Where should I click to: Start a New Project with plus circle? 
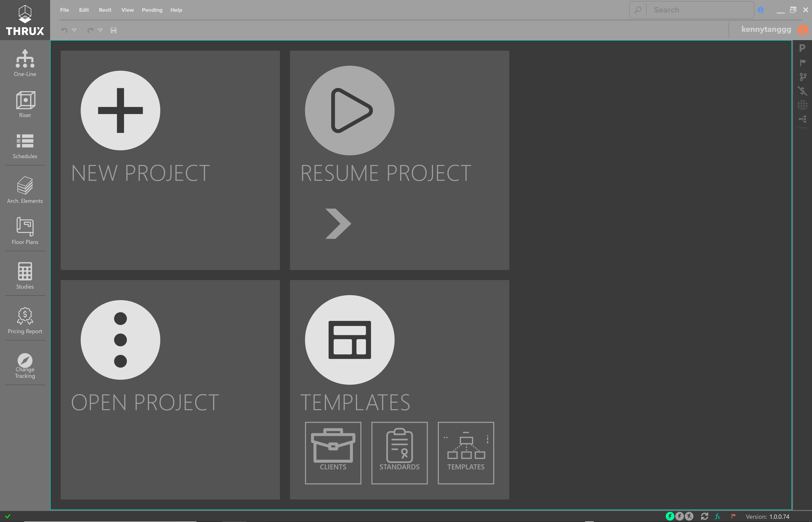click(120, 111)
